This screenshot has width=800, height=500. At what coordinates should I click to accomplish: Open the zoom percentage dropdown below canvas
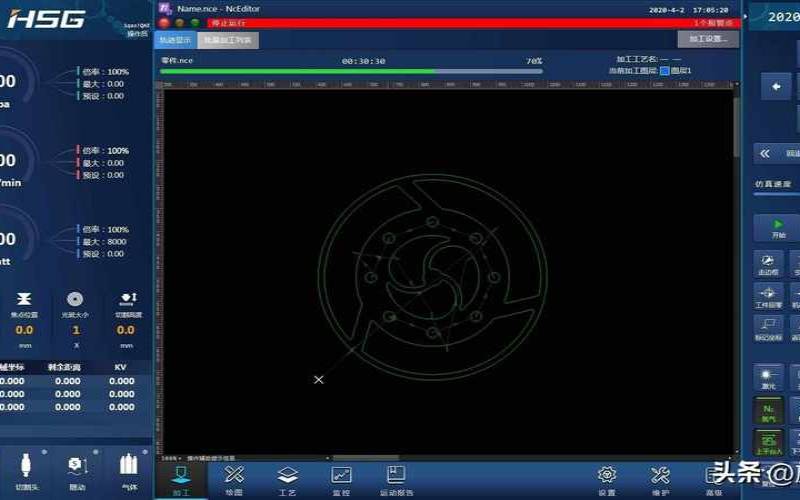tap(169, 458)
